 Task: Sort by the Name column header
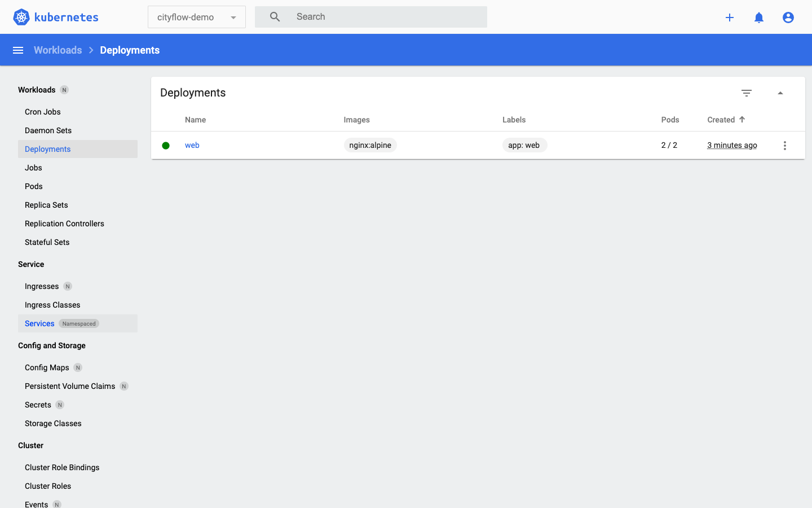tap(196, 120)
